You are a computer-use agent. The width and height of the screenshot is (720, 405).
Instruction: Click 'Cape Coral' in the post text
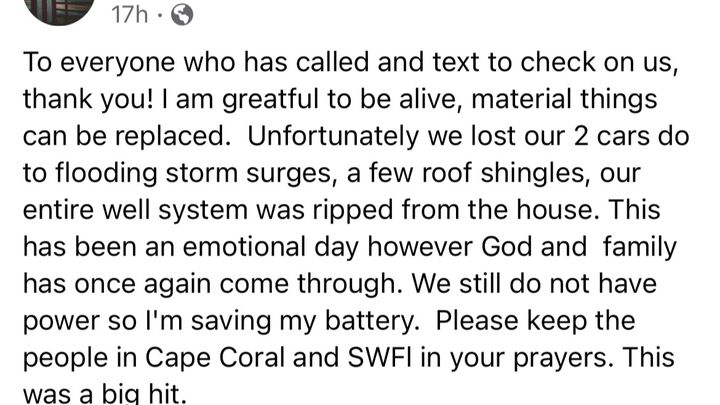click(x=215, y=358)
